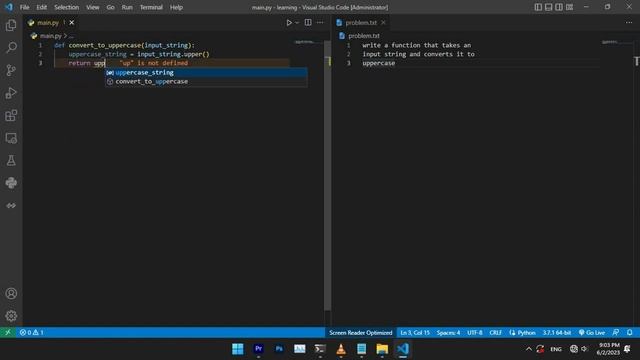
Task: Close the problem.txt tab
Action: (383, 23)
